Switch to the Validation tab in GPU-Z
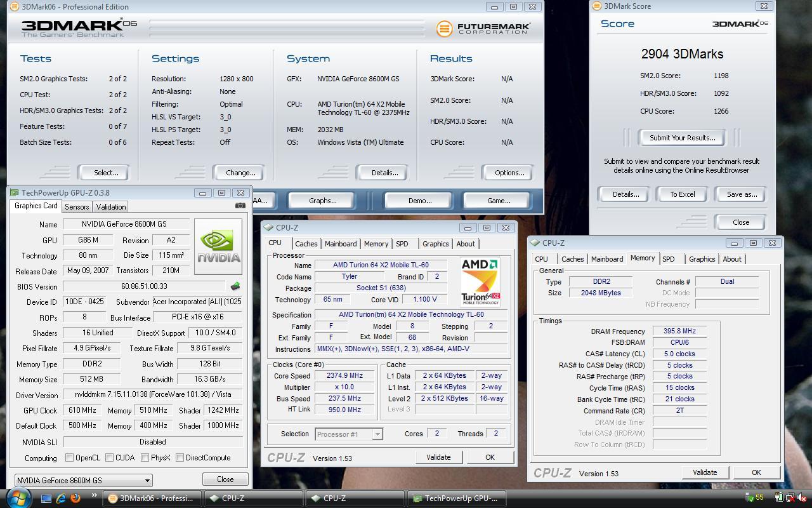Screen dimensions: 812x508 pos(111,207)
